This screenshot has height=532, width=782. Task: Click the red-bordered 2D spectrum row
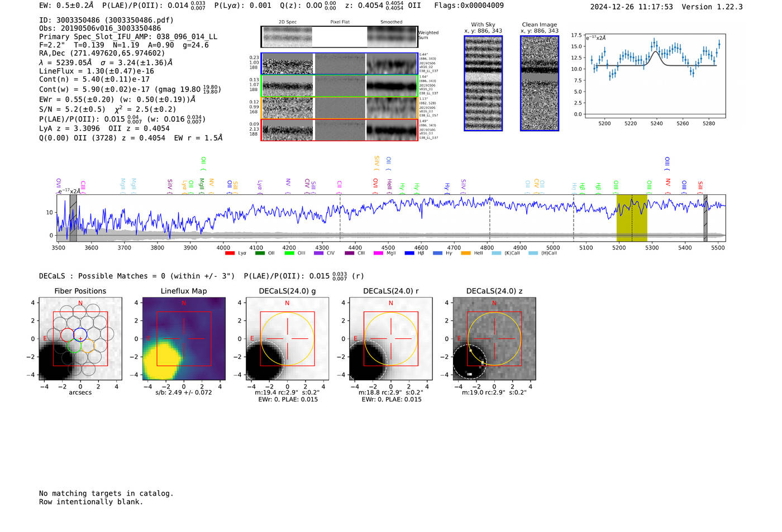[x=339, y=130]
